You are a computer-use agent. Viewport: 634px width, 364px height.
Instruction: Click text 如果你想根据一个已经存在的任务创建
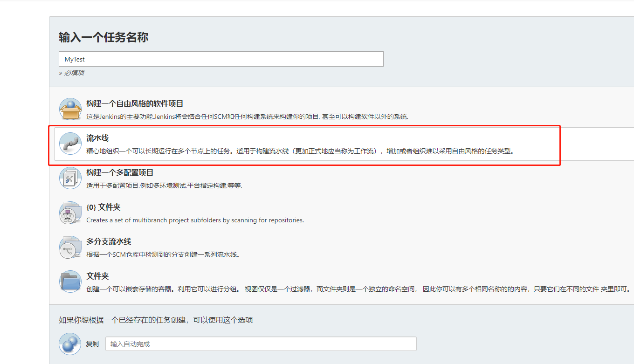point(156,320)
